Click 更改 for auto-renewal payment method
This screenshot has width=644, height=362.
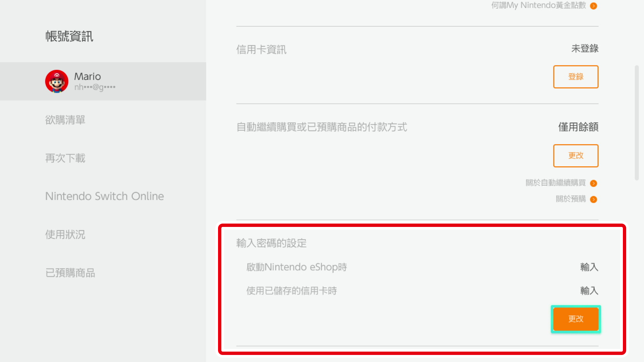(576, 156)
